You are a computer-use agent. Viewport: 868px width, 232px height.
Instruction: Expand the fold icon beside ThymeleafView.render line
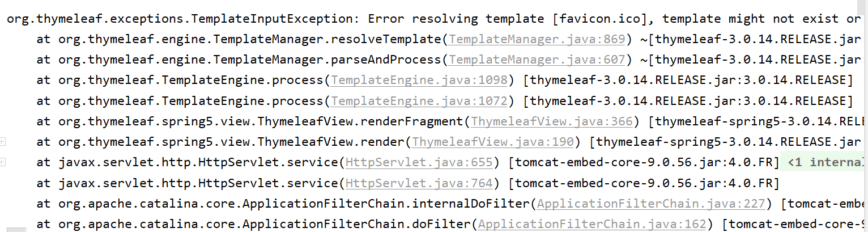click(x=3, y=141)
